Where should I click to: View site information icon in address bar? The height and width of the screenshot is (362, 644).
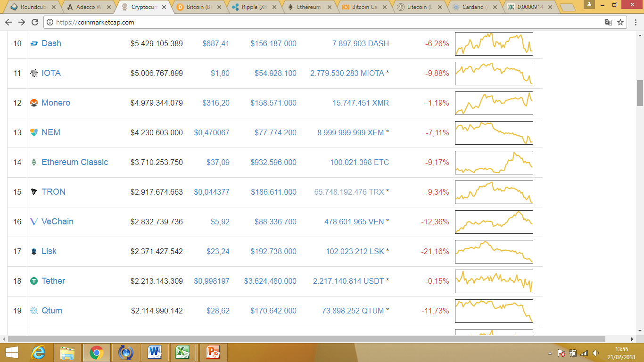coord(50,22)
